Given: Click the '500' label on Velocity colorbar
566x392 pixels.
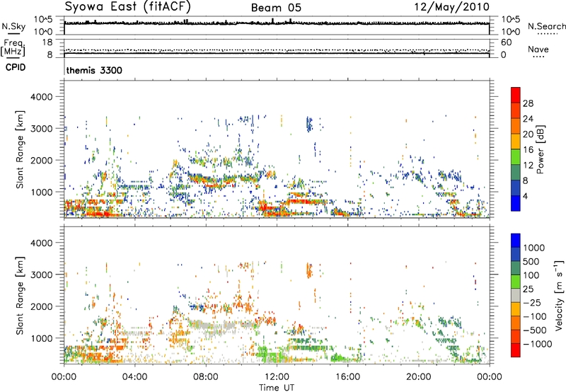Looking at the screenshot, I should point(533,261).
